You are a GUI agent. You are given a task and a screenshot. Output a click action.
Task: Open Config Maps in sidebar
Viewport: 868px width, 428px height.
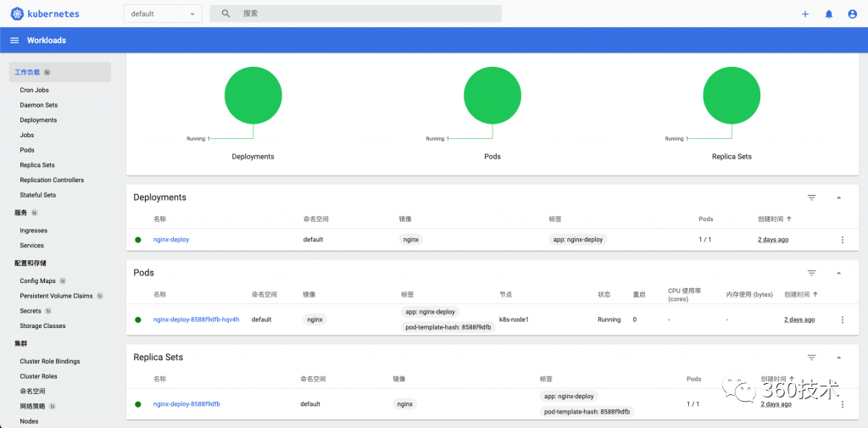38,281
